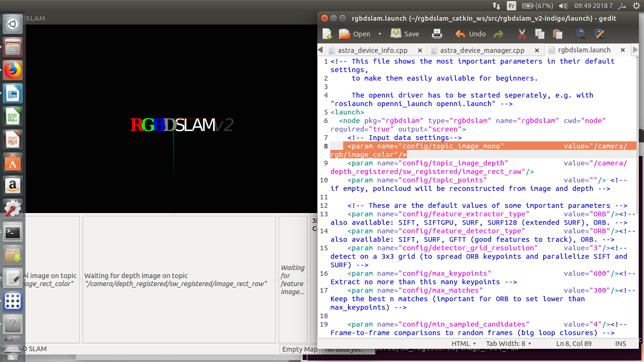Viewport: 644px width, 362px height.
Task: Cut the selected text
Action: [x=521, y=33]
